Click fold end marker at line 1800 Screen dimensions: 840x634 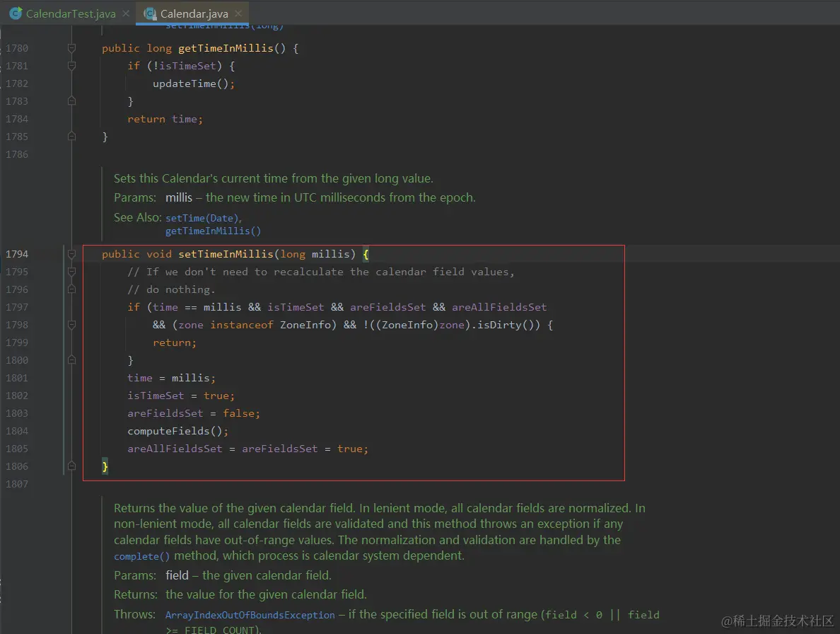(x=72, y=360)
